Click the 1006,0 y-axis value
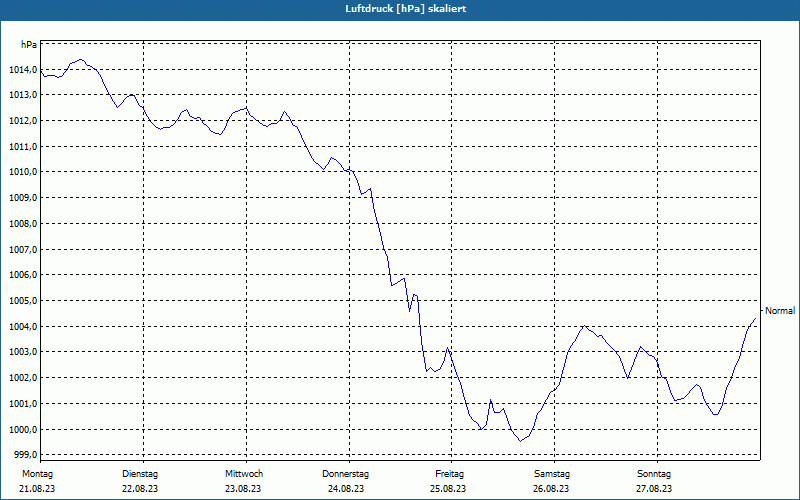Screen dimensions: 800x500 [x=23, y=275]
